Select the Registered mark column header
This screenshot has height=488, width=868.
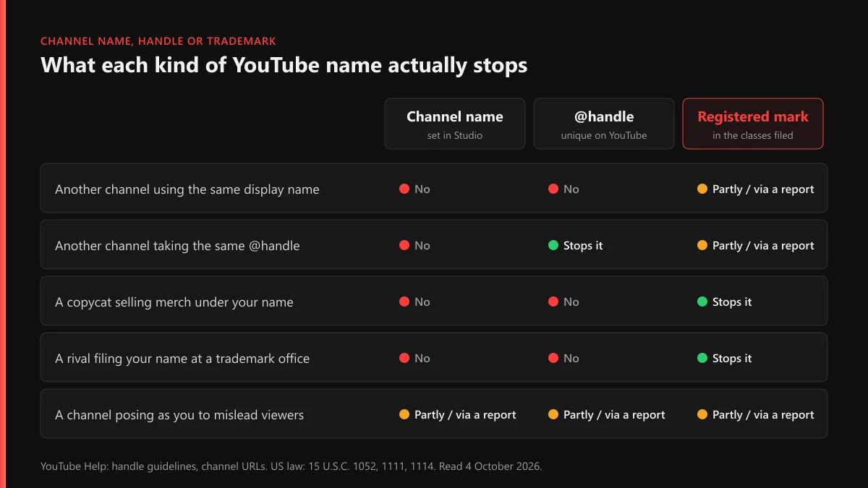tap(753, 124)
